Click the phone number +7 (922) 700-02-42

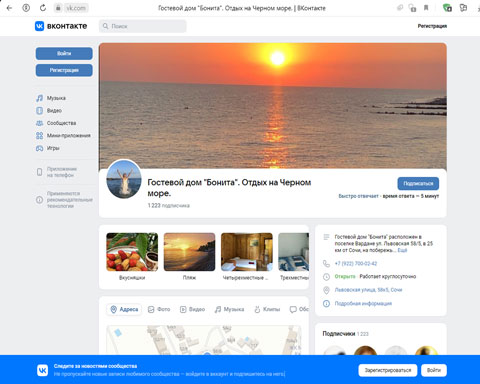tap(356, 263)
